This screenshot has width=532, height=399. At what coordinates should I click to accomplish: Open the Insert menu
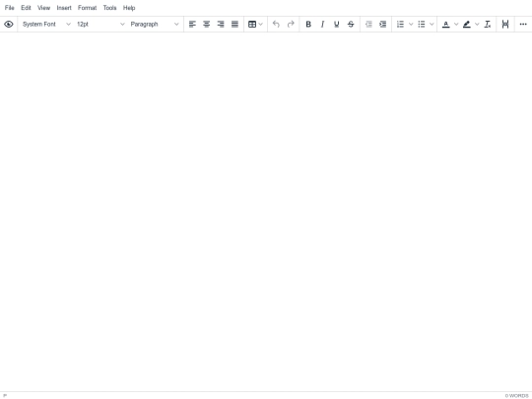(x=64, y=8)
